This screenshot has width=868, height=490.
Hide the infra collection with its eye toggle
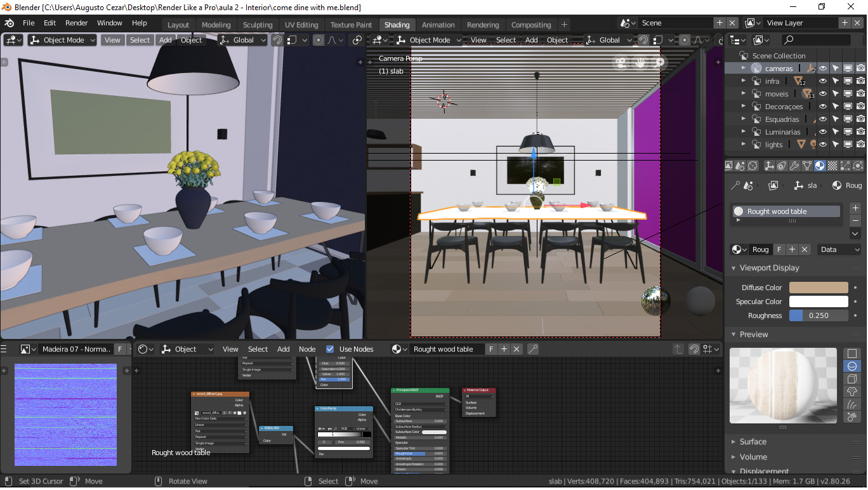tap(823, 81)
